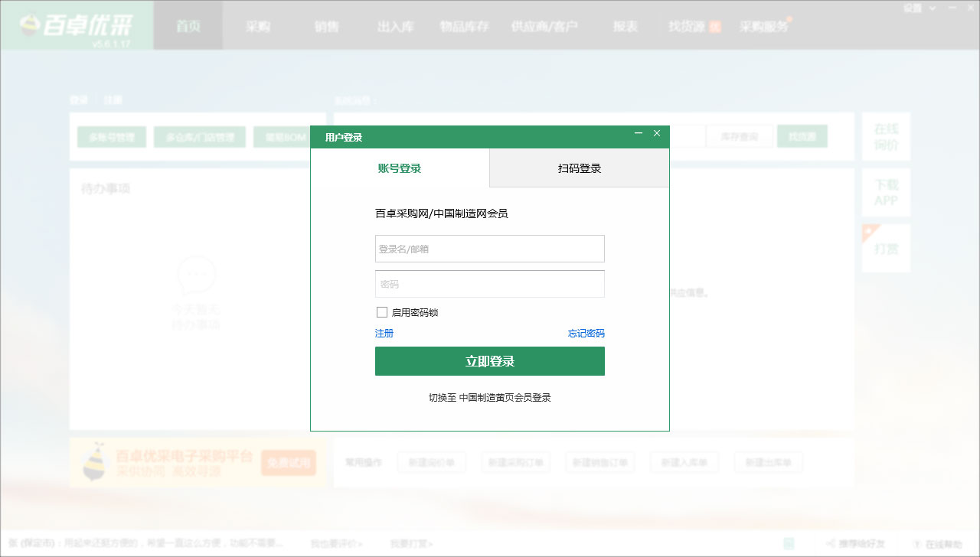Click the 我也要评价 link in status bar
This screenshot has height=557, width=980.
click(x=337, y=544)
